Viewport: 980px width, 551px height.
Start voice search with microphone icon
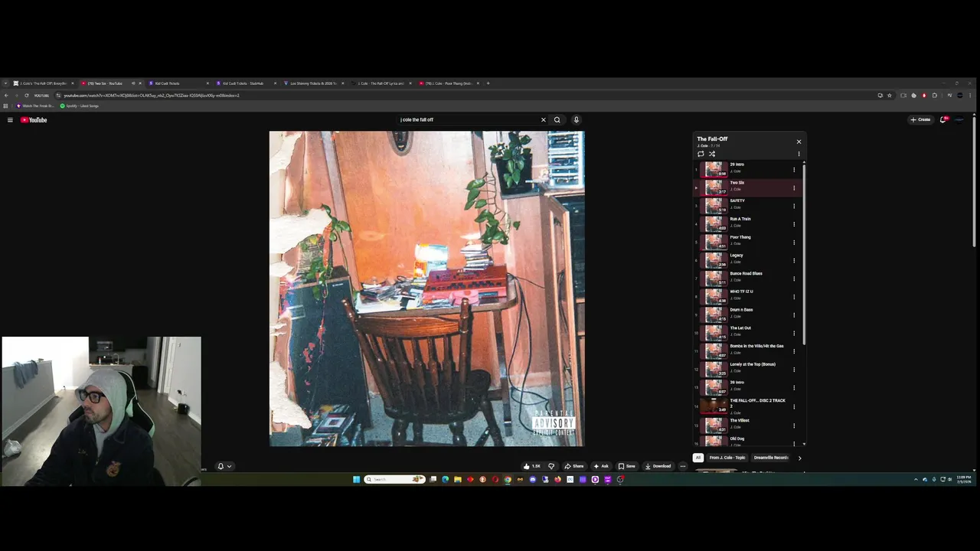point(577,120)
